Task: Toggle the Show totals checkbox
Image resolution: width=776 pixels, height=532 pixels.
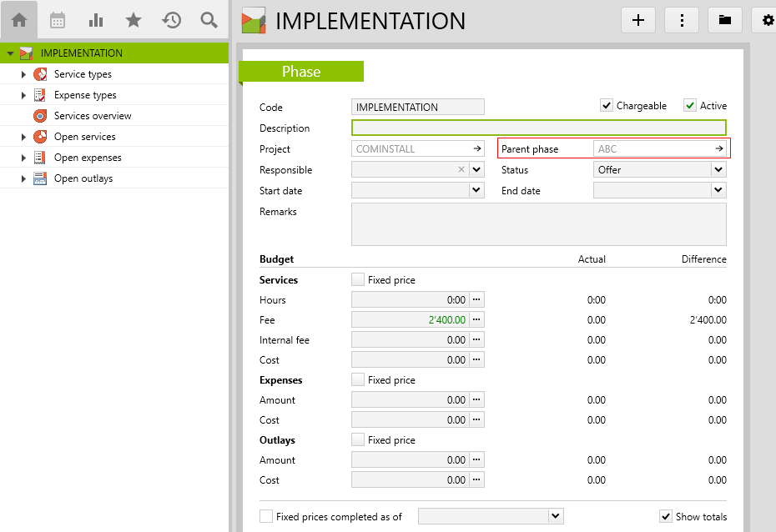Action: click(x=666, y=516)
